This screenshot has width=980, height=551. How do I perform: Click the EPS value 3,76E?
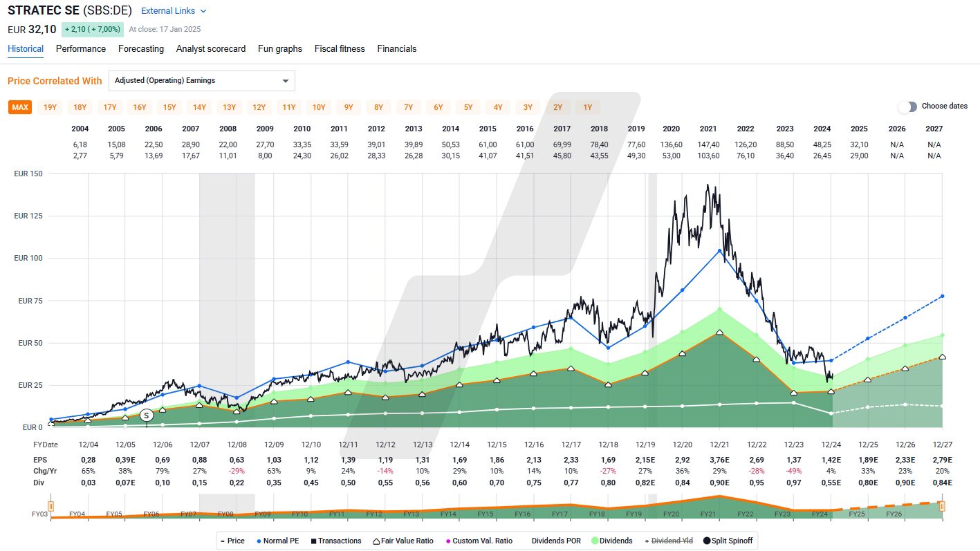[720, 460]
